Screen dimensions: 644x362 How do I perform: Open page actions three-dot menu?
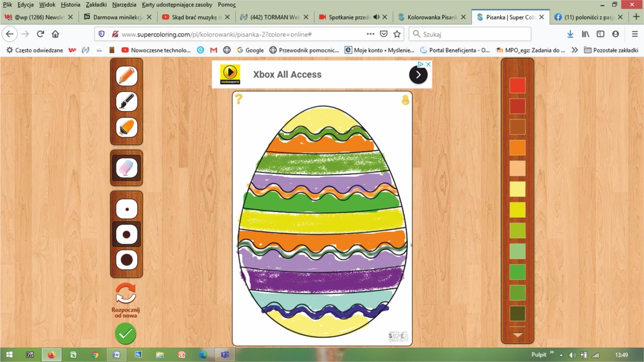pos(370,34)
